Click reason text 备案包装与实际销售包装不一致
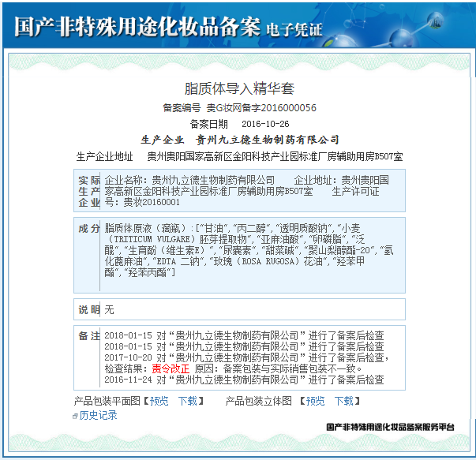 tap(289, 368)
